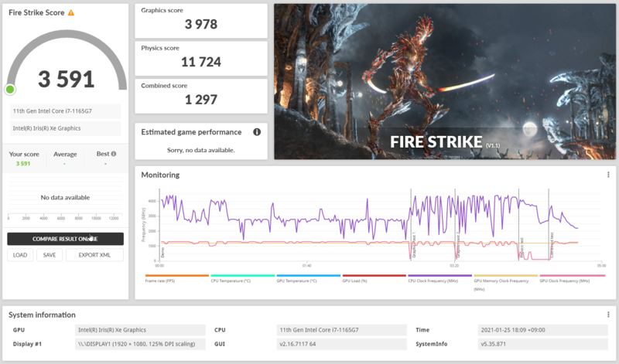Open the info icon for Estimated game performance

click(257, 132)
